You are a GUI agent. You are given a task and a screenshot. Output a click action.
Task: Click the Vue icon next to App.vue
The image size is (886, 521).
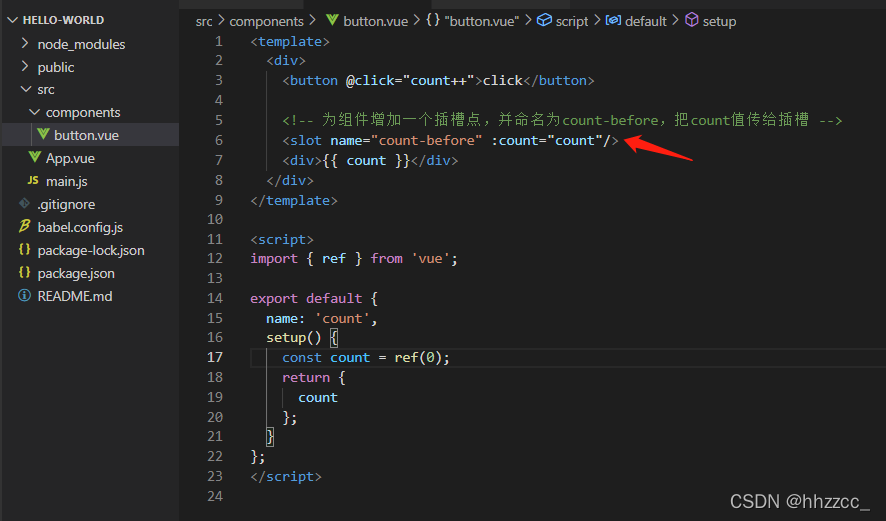tap(35, 157)
